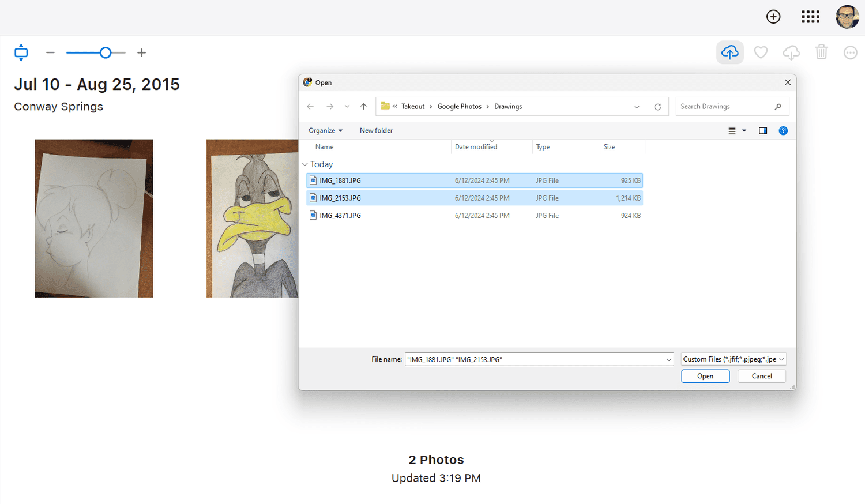The width and height of the screenshot is (865, 504).
Task: Click the thumbnail zoom slider handle
Action: (106, 52)
